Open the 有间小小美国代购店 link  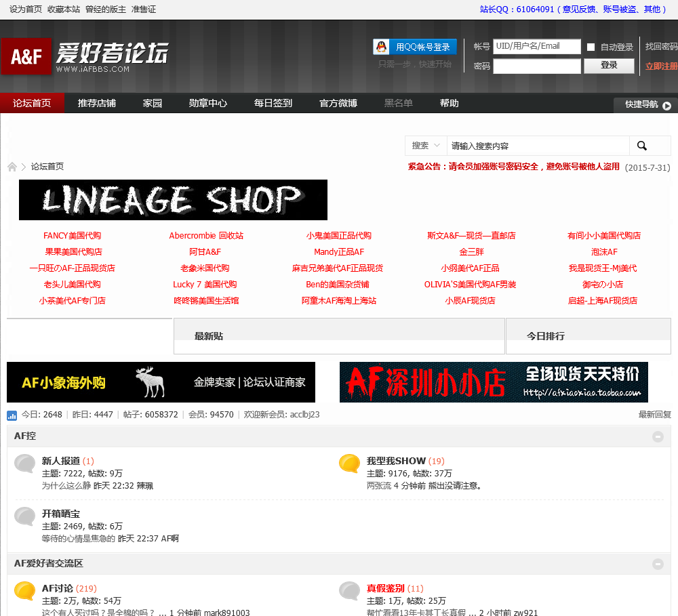pyautogui.click(x=604, y=236)
